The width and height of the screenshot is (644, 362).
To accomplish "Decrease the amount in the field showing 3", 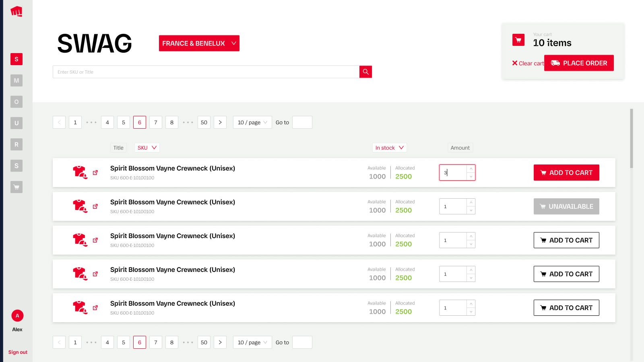I will click(471, 177).
